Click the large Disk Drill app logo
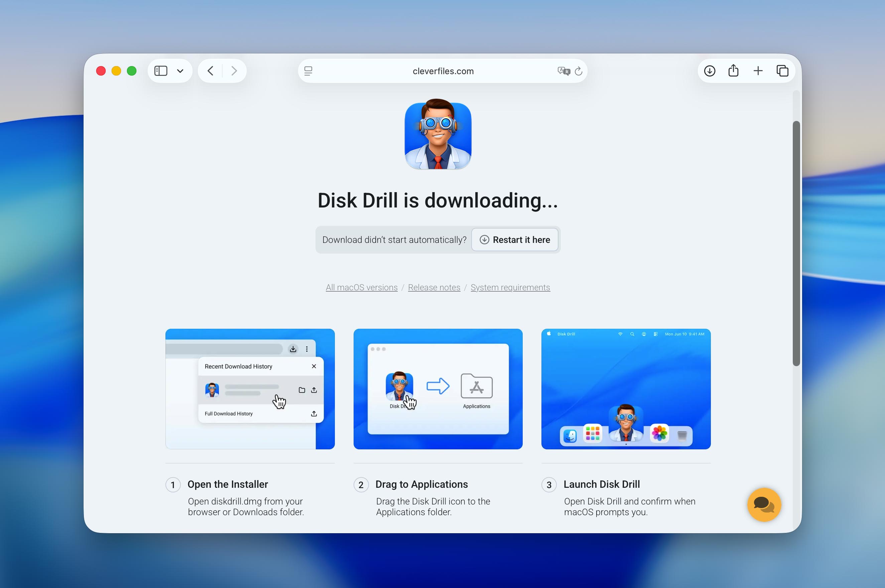The width and height of the screenshot is (885, 588). [x=438, y=134]
